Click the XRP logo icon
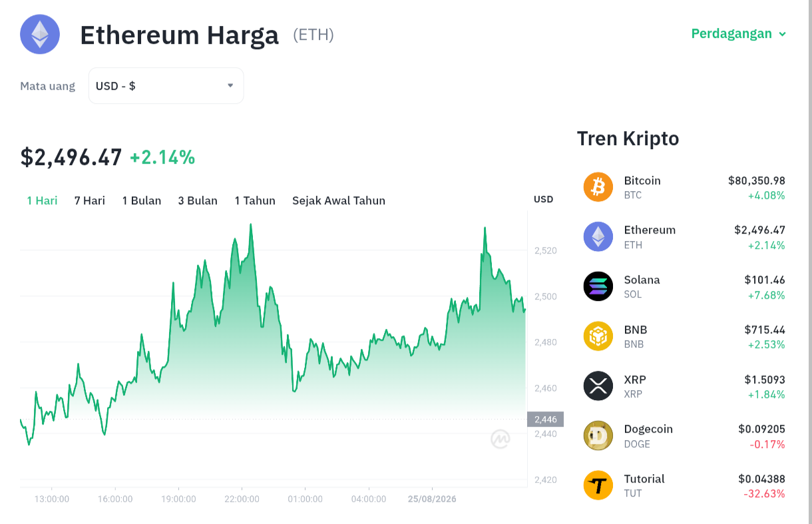 [598, 386]
